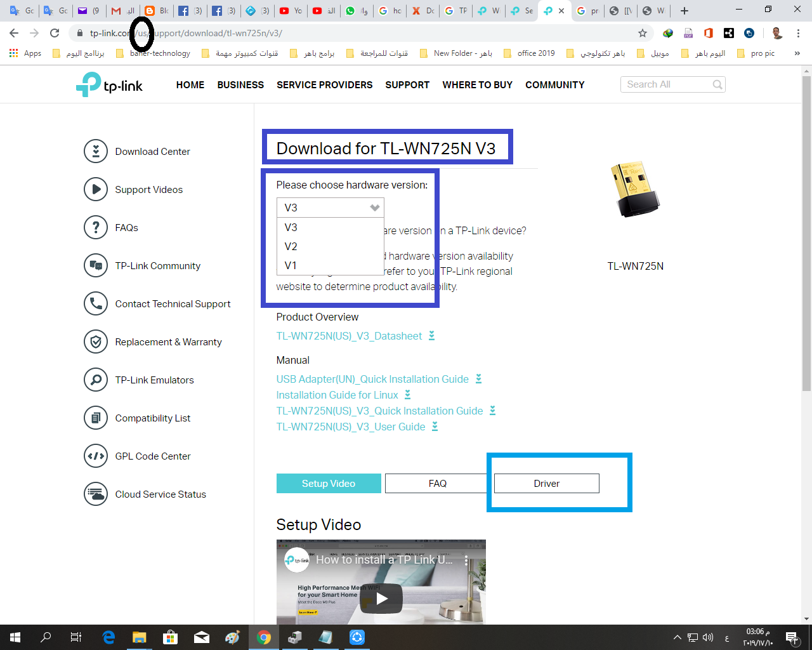Screen dimensions: 812x650
Task: Open TL-WN725N(US)_V3_Quick Installation Guide link
Action: click(380, 411)
